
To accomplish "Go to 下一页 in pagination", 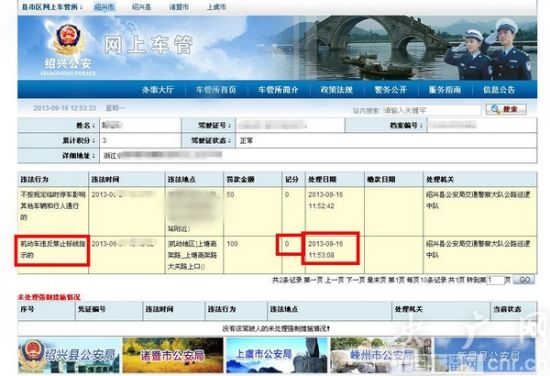I will 355,280.
